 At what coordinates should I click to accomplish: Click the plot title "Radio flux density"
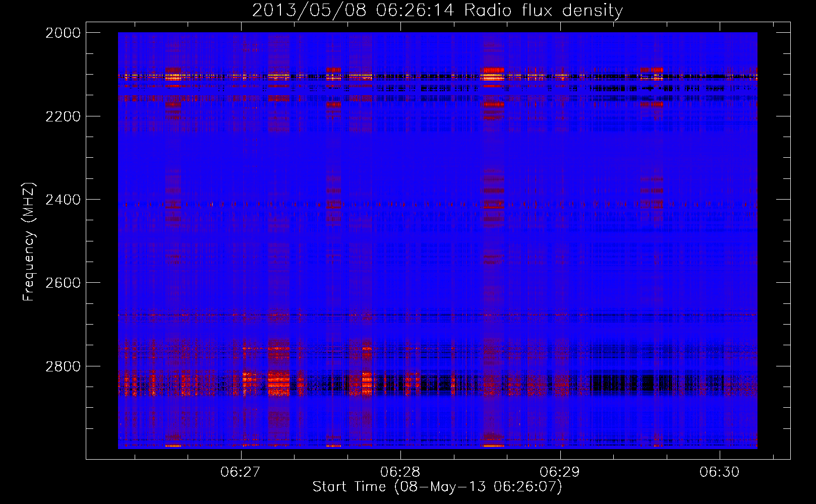tap(544, 11)
